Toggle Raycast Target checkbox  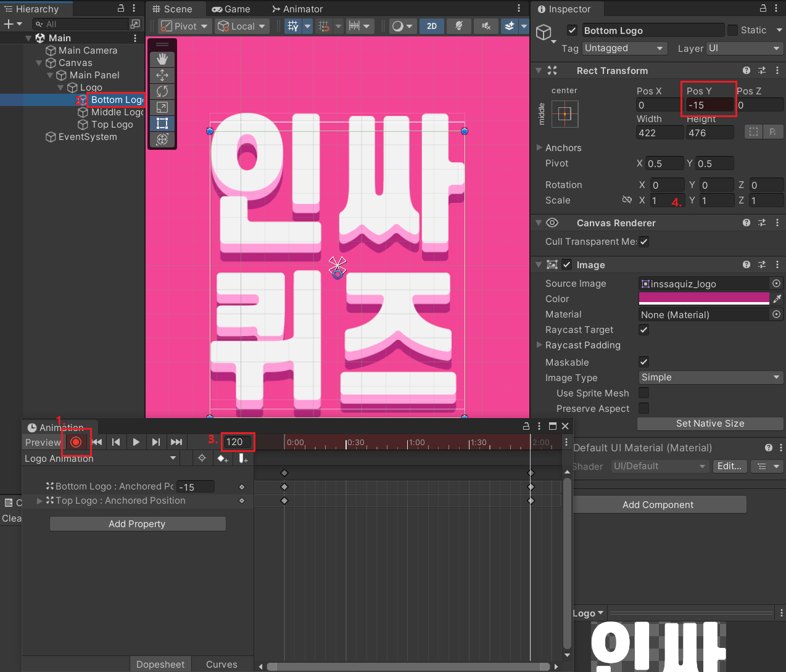[x=643, y=330]
